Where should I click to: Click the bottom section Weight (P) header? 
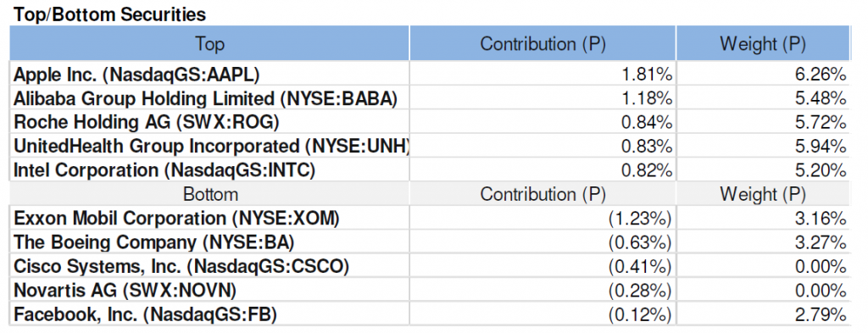pyautogui.click(x=762, y=194)
